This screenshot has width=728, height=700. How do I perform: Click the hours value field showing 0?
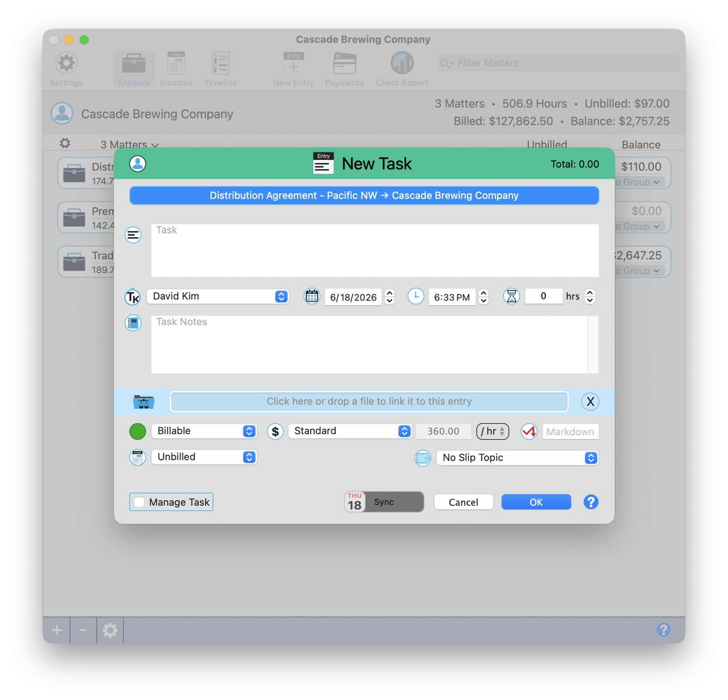pyautogui.click(x=544, y=296)
